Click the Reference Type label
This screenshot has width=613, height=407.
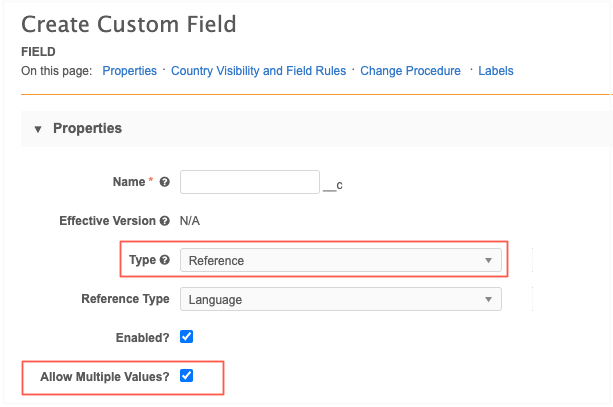click(125, 299)
